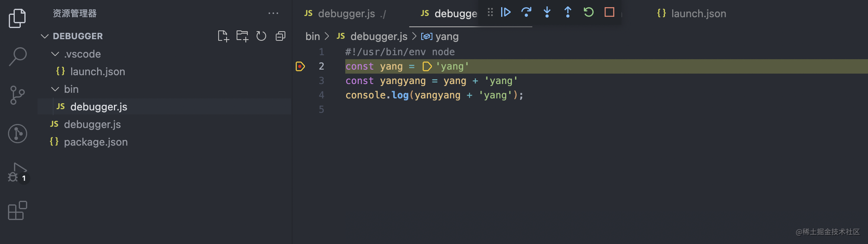Open the Explorer files icon in activity bar
This screenshot has width=868, height=244.
pos(17,18)
